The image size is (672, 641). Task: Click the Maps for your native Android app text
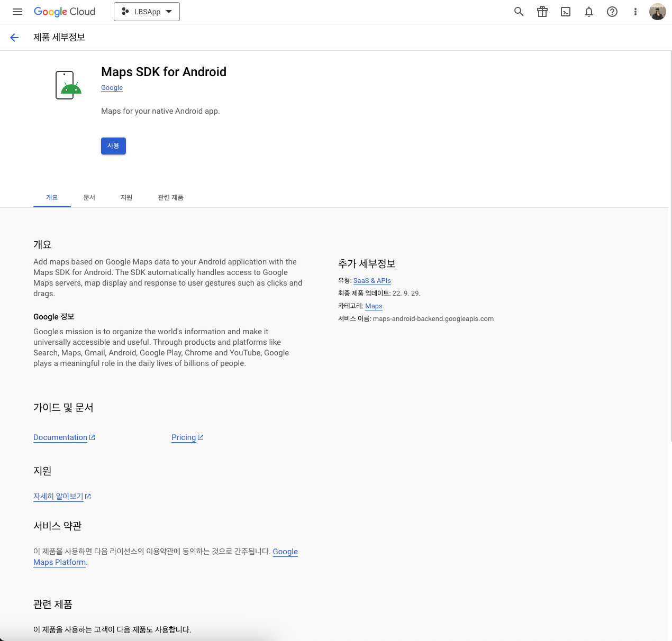tap(160, 111)
